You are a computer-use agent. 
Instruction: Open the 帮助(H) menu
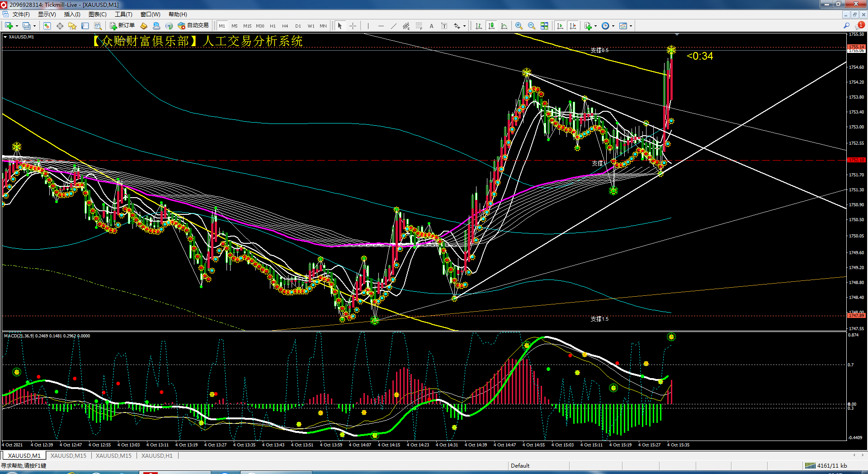coord(178,14)
